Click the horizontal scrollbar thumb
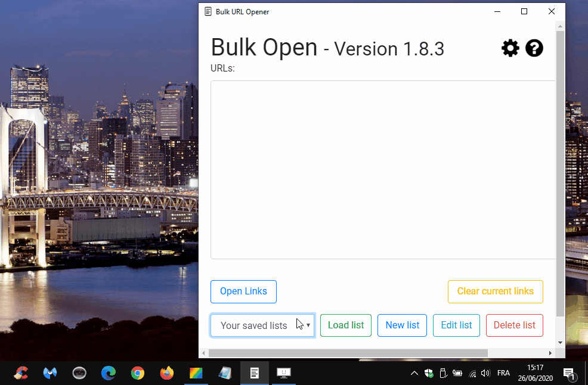Viewport: 588px width, 385px height. (348, 353)
